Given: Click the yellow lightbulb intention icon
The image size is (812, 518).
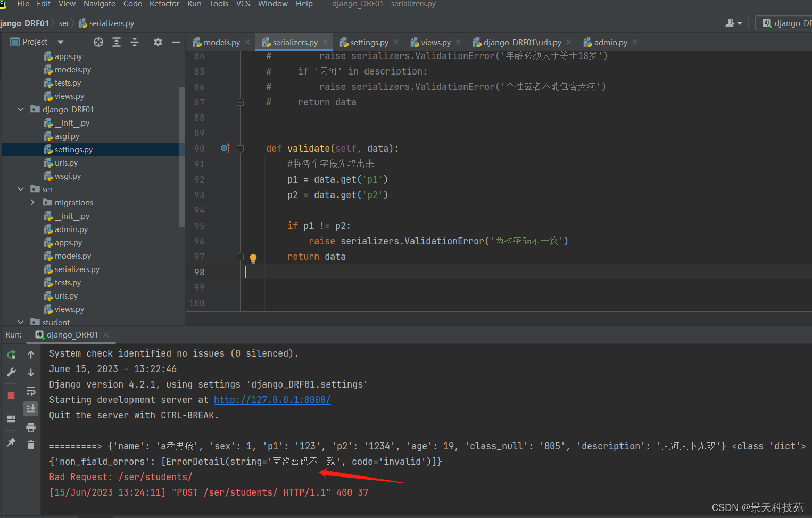Looking at the screenshot, I should point(253,258).
